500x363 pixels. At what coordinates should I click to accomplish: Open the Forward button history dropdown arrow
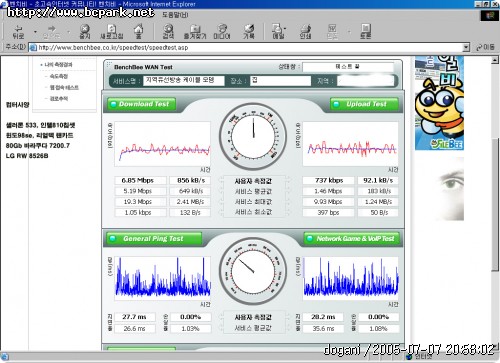click(69, 32)
